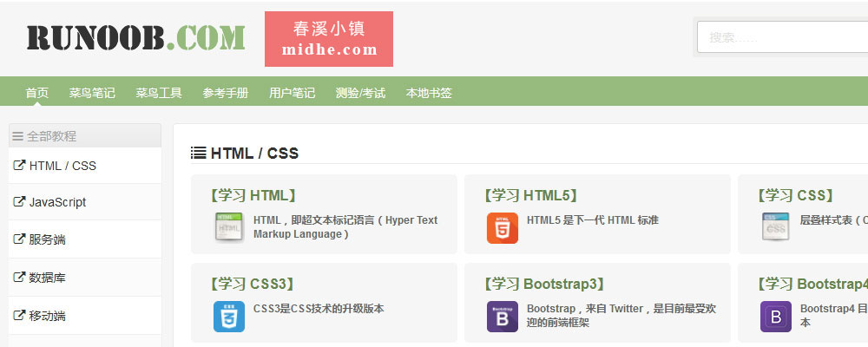Viewport: 868px width, 347px height.
Task: Focus the search input box
Action: tap(782, 37)
